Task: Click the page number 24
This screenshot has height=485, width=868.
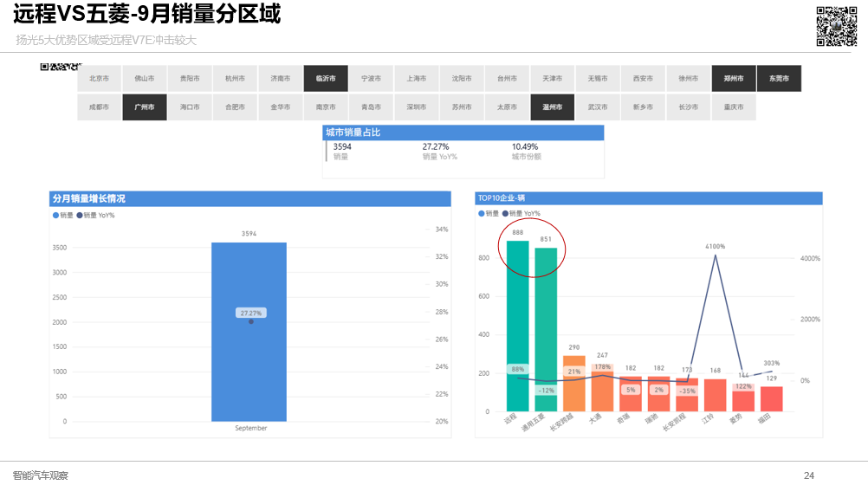Action: coord(809,475)
